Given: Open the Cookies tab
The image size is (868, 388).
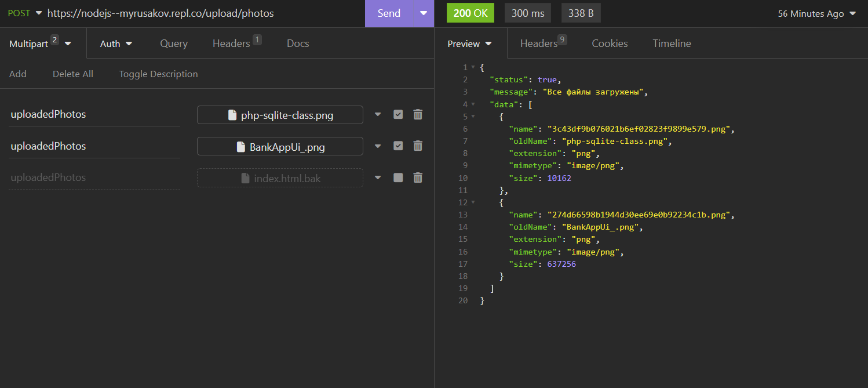Looking at the screenshot, I should point(610,43).
